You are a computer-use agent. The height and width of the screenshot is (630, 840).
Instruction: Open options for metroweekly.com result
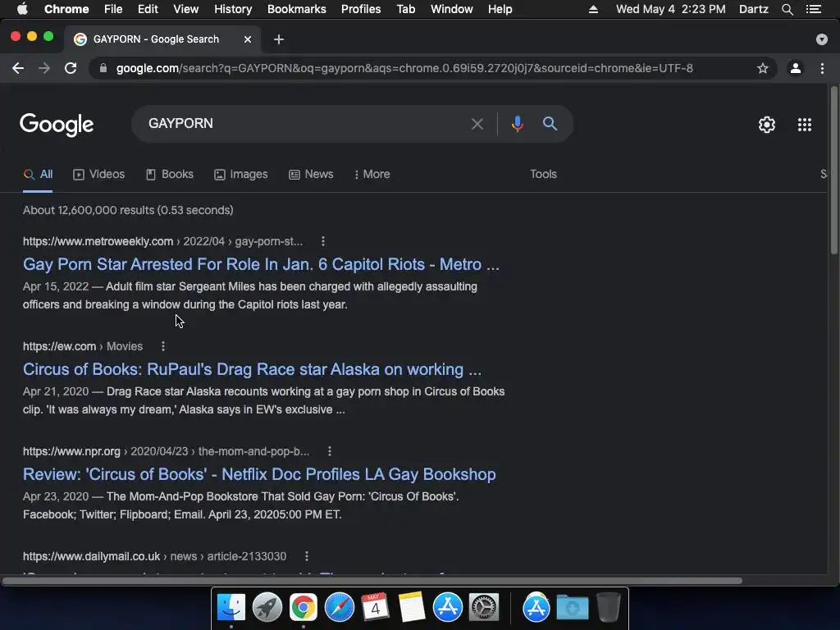coord(323,241)
